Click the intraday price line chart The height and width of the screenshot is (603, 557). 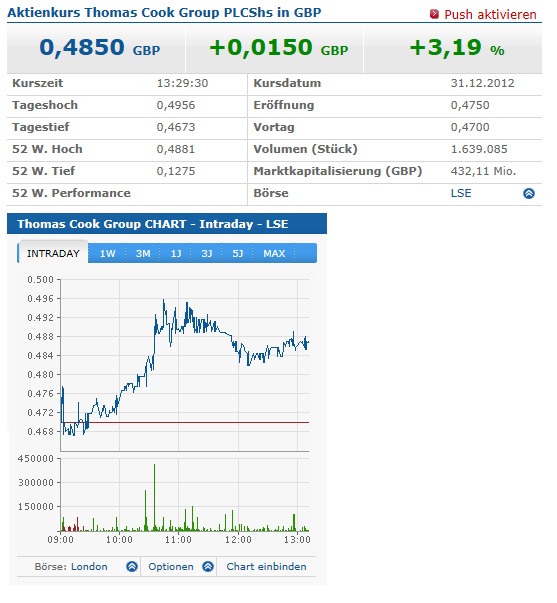pyautogui.click(x=185, y=365)
